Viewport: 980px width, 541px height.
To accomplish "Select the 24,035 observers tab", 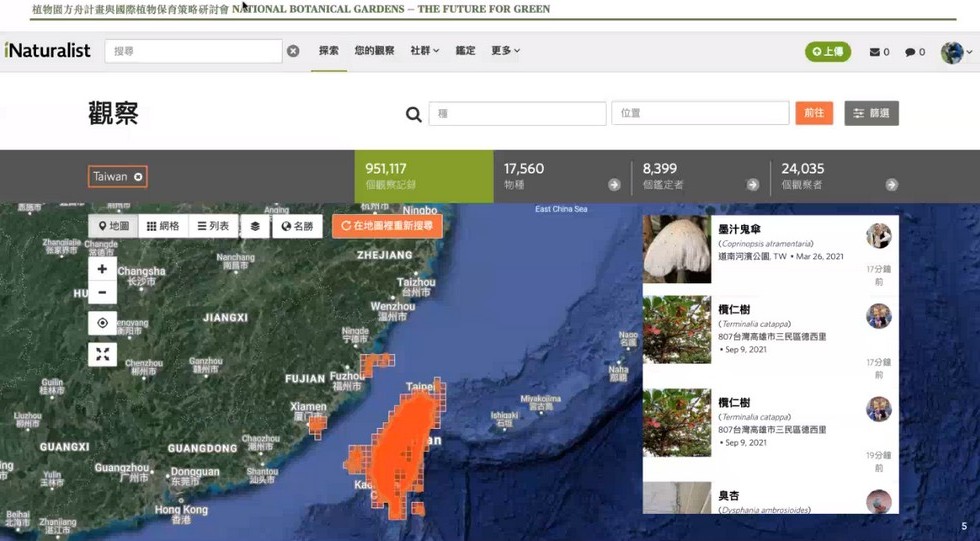I will 839,176.
